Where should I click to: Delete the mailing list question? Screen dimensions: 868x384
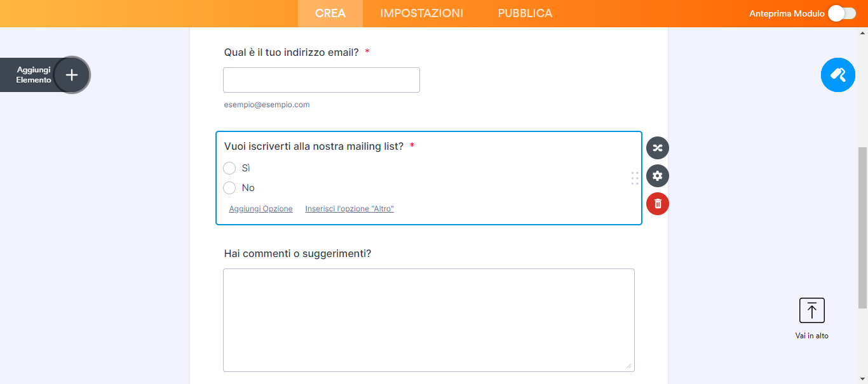coord(657,204)
